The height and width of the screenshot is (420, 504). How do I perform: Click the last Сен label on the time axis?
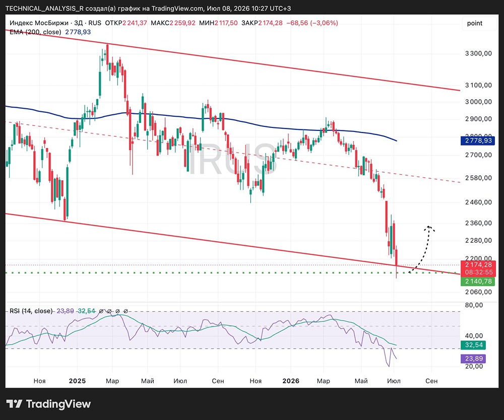(431, 381)
